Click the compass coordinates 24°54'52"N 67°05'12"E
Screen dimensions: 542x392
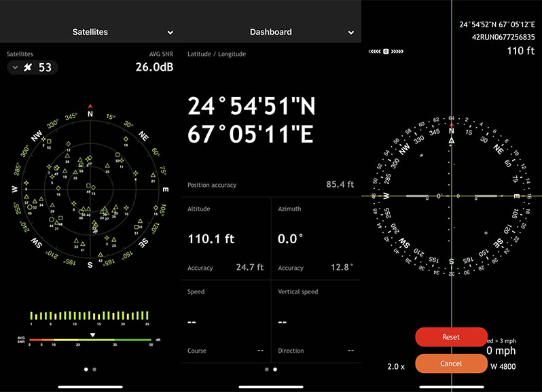click(497, 24)
